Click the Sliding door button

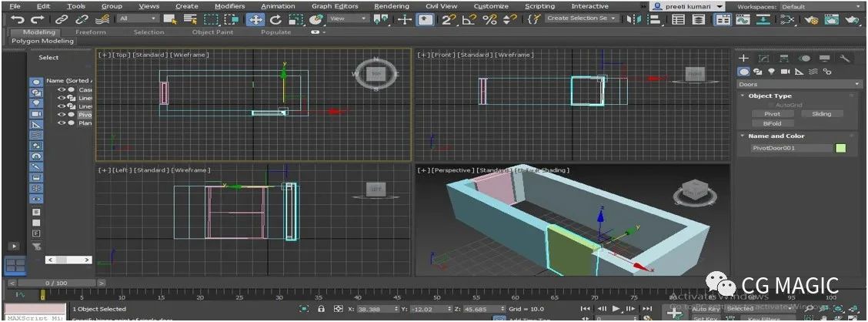(822, 113)
